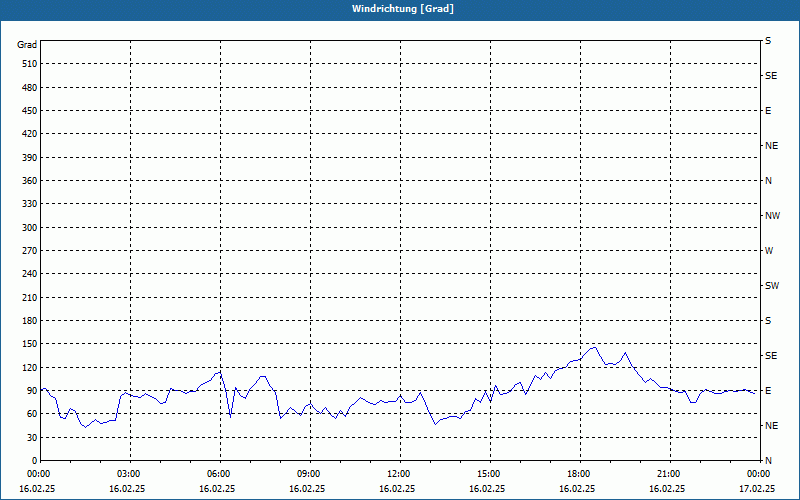Image resolution: width=800 pixels, height=500 pixels.
Task: Select the W compass label
Action: point(769,251)
